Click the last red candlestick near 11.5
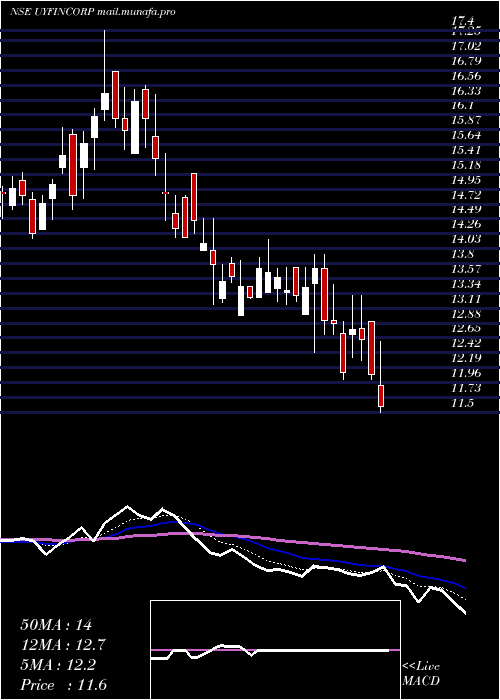The height and width of the screenshot is (700, 500). (381, 396)
